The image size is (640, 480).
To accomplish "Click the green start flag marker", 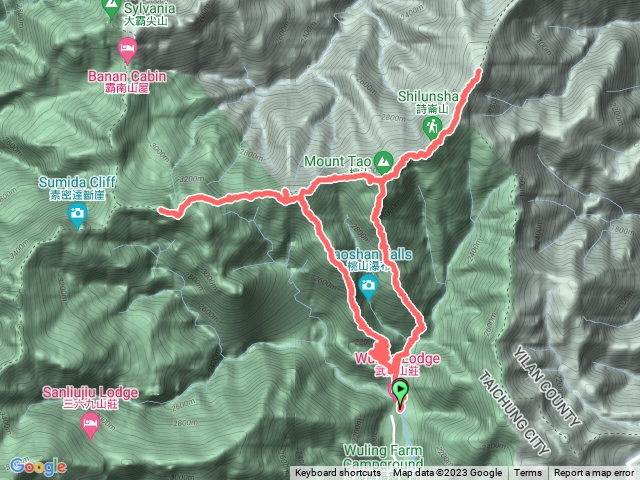I will [x=400, y=393].
